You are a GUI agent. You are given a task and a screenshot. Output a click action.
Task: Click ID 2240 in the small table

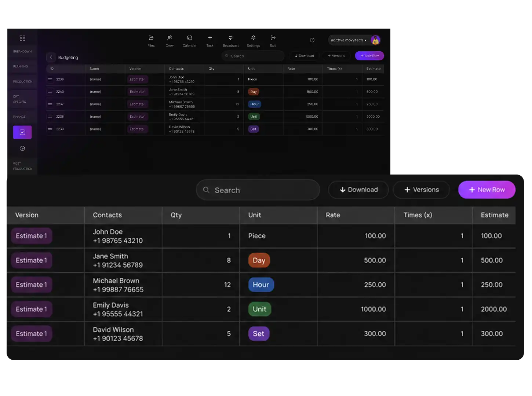point(60,92)
